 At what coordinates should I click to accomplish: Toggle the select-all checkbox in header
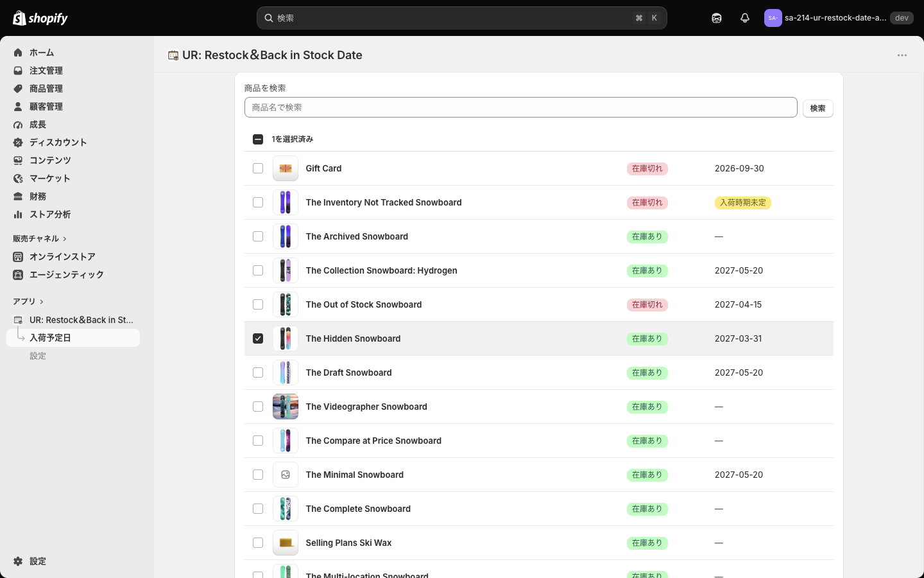pyautogui.click(x=258, y=139)
